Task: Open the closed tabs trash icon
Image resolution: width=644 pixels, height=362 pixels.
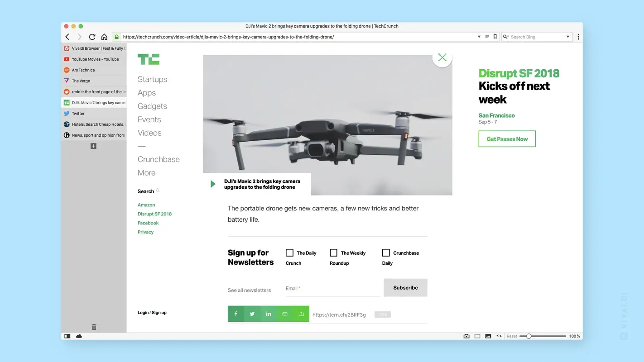Action: 94,327
